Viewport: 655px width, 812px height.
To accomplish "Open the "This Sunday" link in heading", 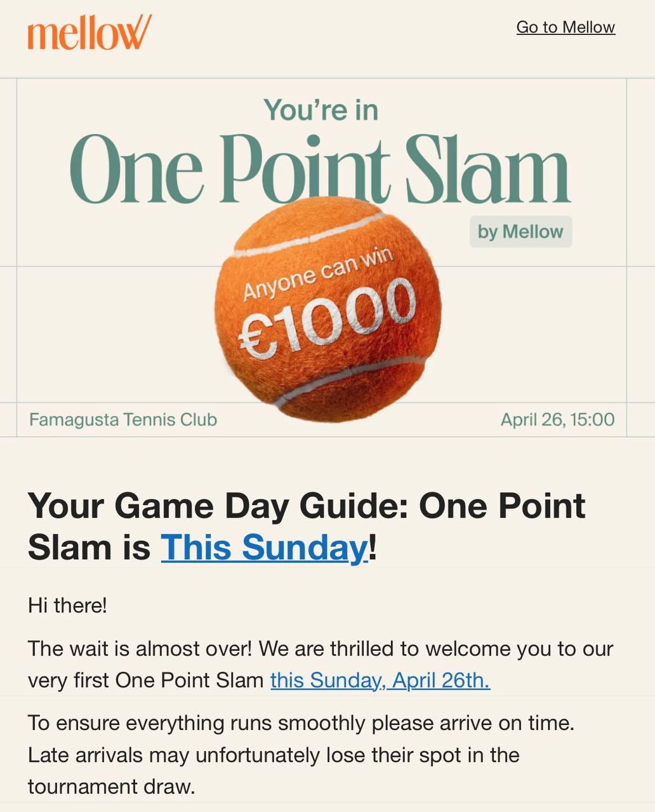I will (x=264, y=547).
